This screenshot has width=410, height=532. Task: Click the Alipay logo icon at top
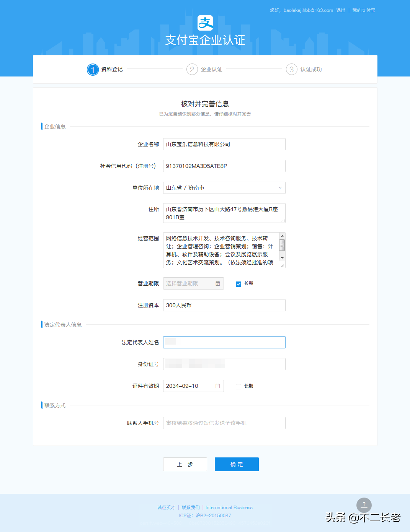pos(205,23)
